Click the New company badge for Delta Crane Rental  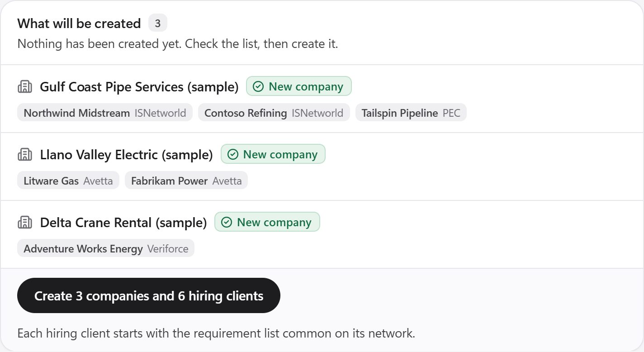[x=267, y=222]
